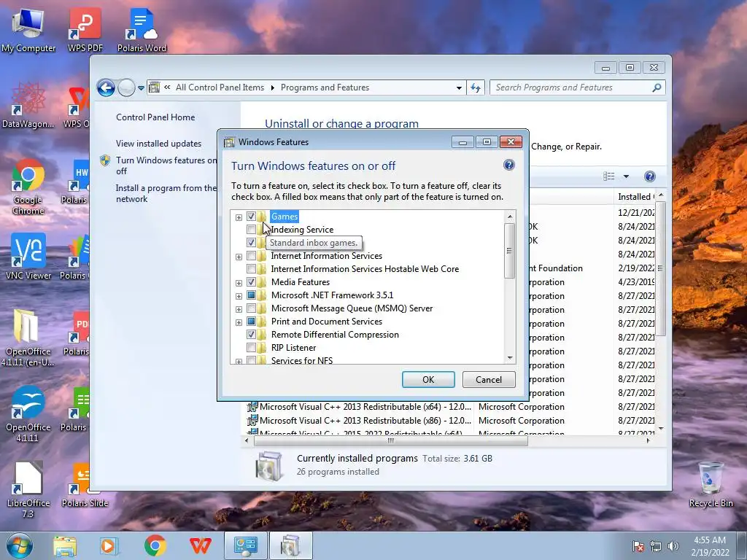Viewport: 747px width, 560px height.
Task: Expand Internet Information Services node
Action: tap(239, 257)
